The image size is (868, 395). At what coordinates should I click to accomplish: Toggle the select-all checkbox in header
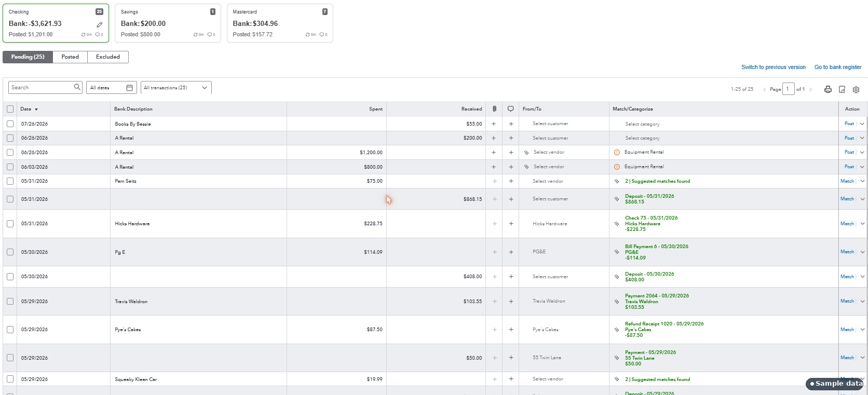tap(10, 109)
